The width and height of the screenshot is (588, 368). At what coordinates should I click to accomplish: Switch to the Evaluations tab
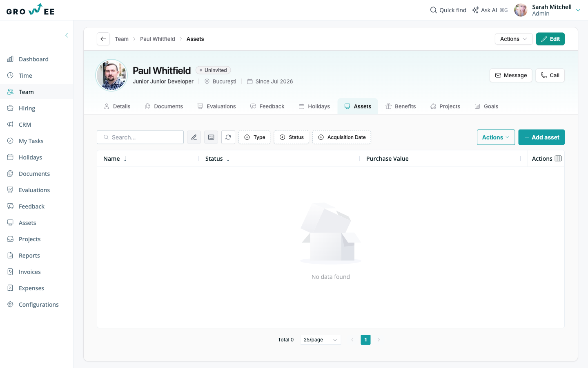point(216,106)
